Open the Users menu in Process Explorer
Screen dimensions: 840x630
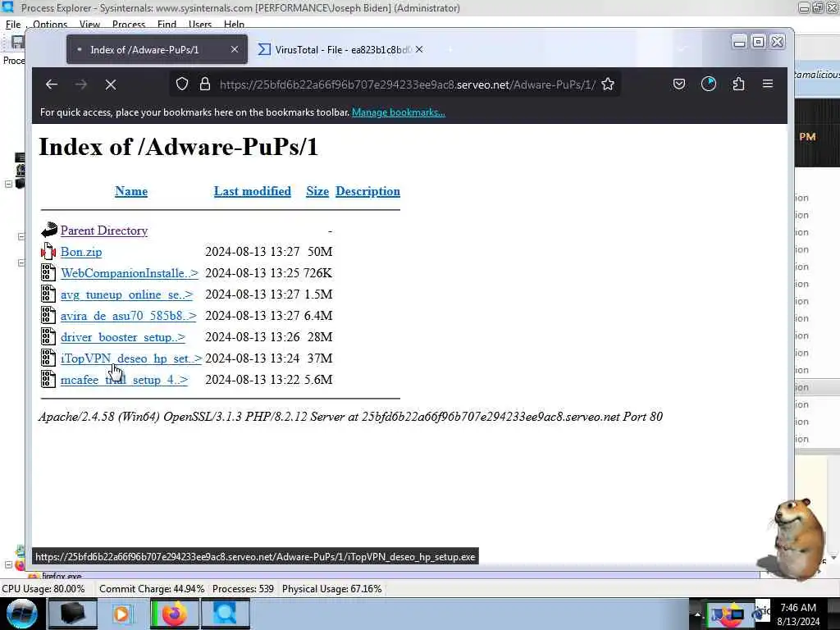pyautogui.click(x=200, y=24)
